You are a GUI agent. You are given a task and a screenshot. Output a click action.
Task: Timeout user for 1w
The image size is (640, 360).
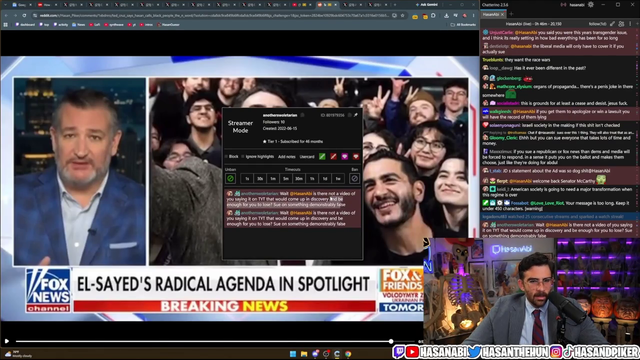point(338,178)
